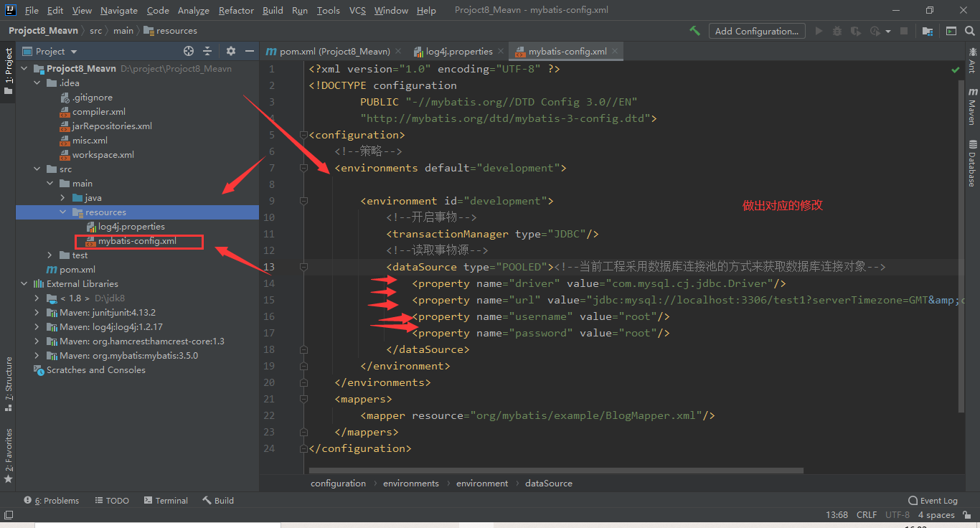Hide the Project panel via minus icon
This screenshot has width=980, height=528.
(x=249, y=51)
